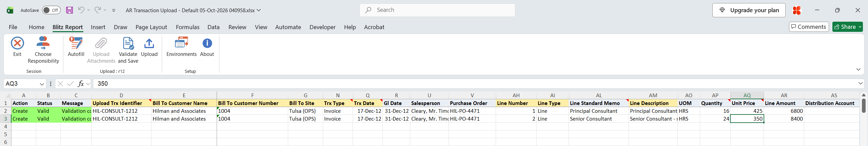Switch to the Insert tab
868x146 pixels.
98,27
